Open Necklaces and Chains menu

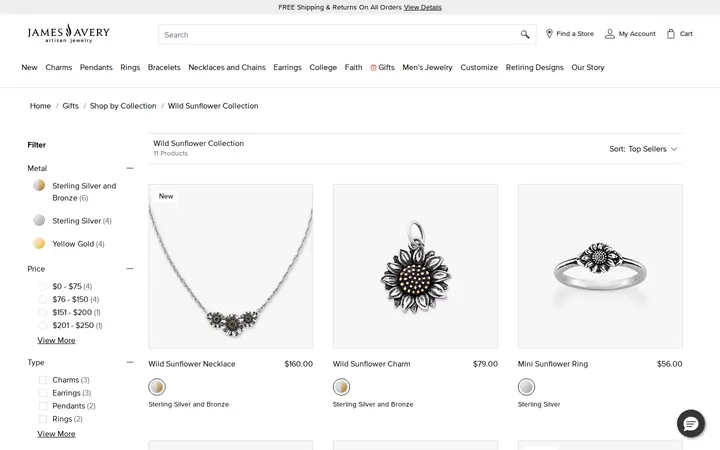pyautogui.click(x=227, y=68)
